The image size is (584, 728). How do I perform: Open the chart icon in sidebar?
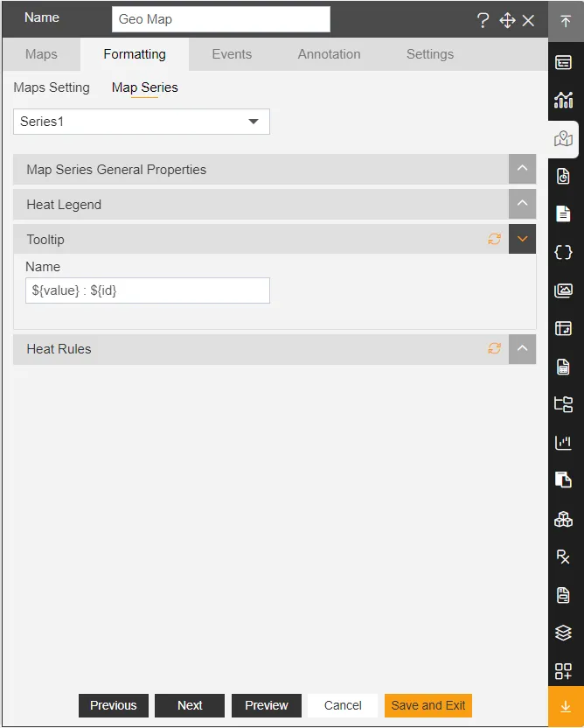pyautogui.click(x=563, y=100)
